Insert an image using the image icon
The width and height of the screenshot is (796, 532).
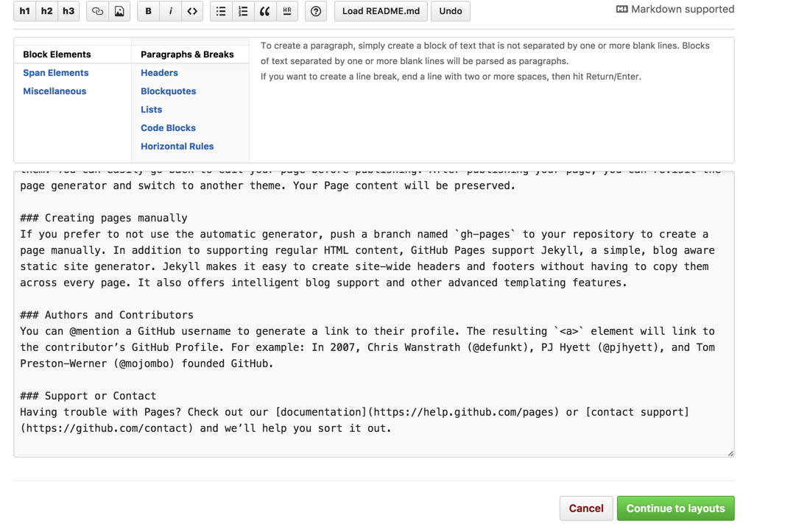click(x=119, y=11)
